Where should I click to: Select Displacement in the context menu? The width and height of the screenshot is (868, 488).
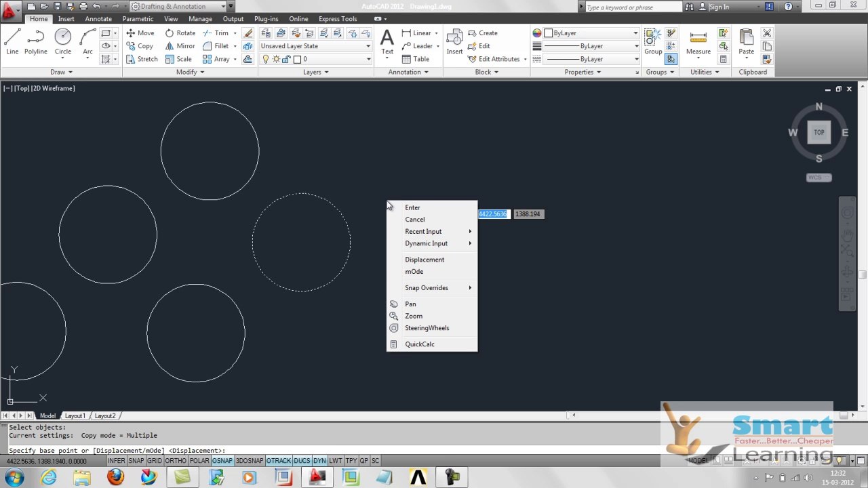[432, 260]
